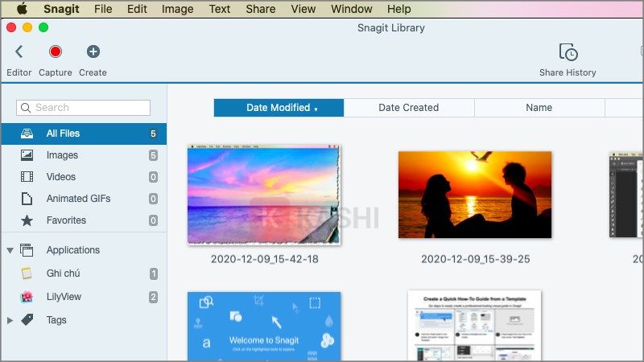Screen dimensions: 644x362
Task: Click the red Capture button
Action: tap(56, 51)
